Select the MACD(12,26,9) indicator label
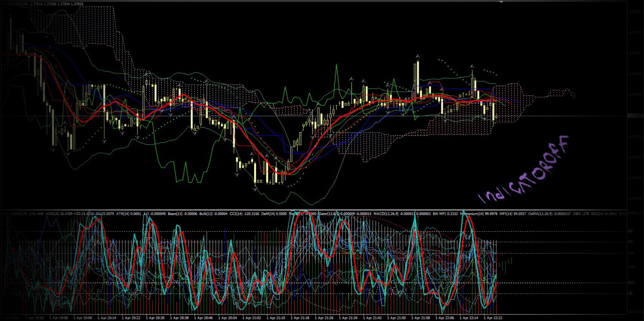The height and width of the screenshot is (321, 644). click(402, 214)
